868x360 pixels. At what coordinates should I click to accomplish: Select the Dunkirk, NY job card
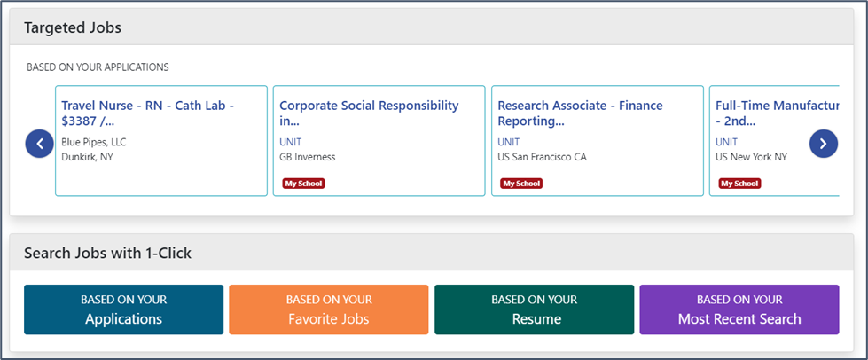click(161, 141)
